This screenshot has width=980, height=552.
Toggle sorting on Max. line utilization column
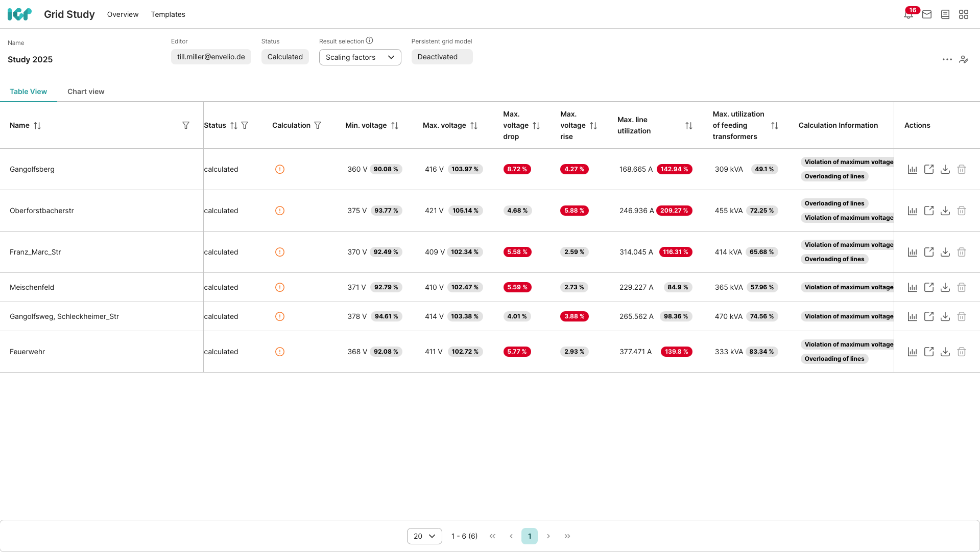coord(689,125)
